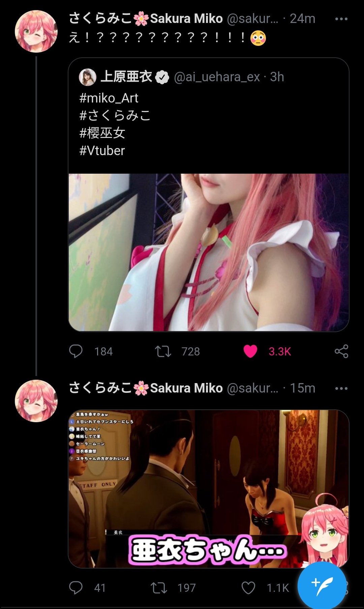View the 上原亜衣 quoted profile avatar
The image size is (364, 609).
click(88, 77)
